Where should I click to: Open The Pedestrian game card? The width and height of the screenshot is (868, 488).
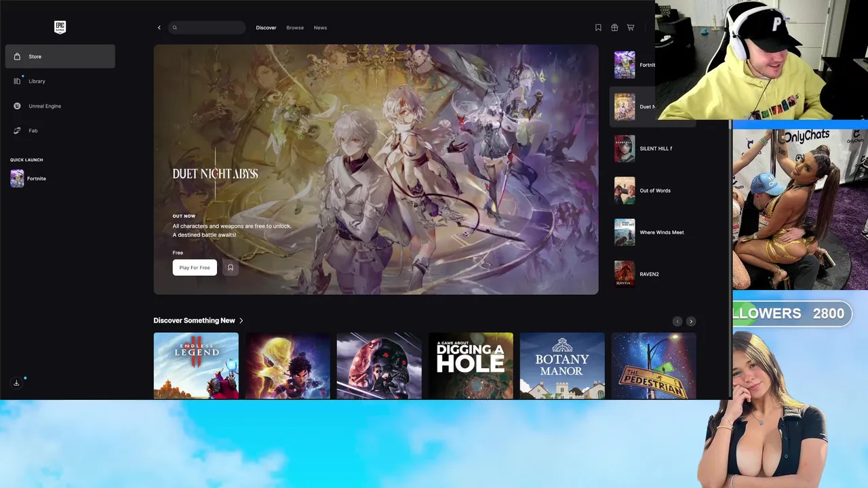tap(654, 366)
